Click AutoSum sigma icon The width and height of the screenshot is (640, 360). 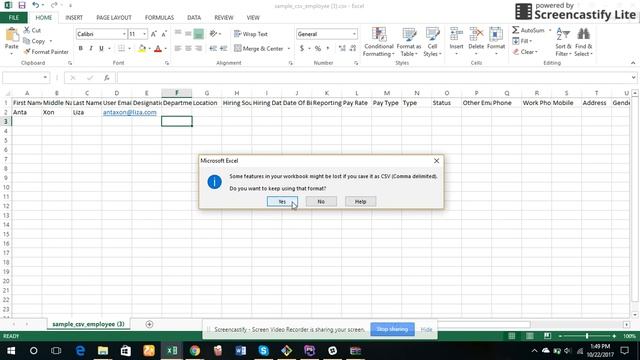click(516, 30)
